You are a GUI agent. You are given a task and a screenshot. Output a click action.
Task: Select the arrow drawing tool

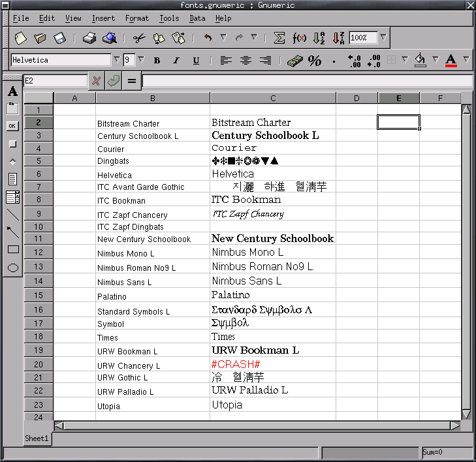tap(13, 232)
